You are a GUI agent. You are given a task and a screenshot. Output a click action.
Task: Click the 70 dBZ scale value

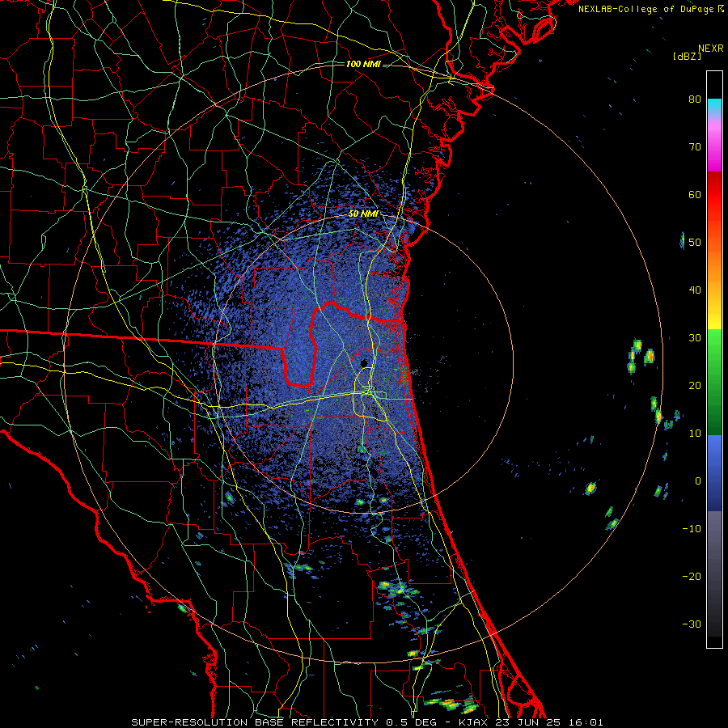coord(695,146)
